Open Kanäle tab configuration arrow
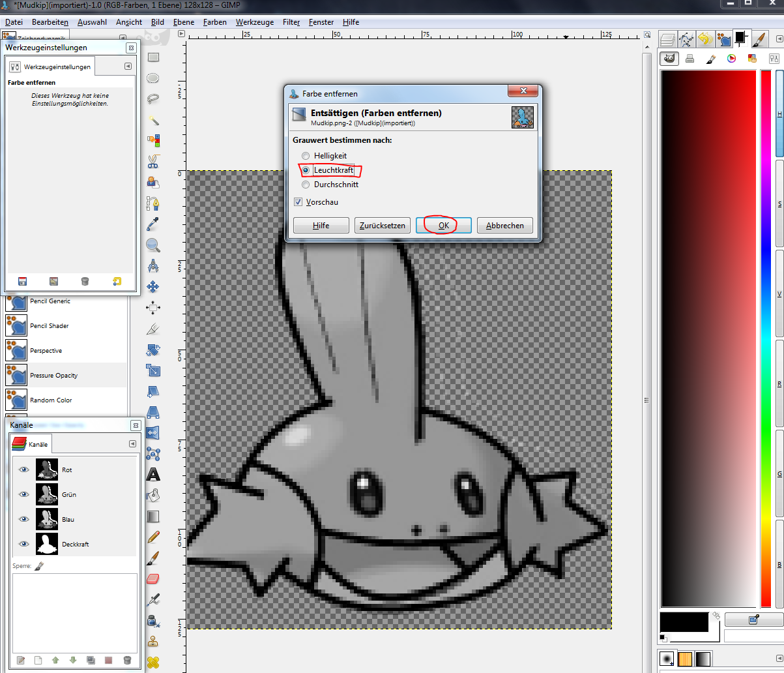 [x=133, y=443]
